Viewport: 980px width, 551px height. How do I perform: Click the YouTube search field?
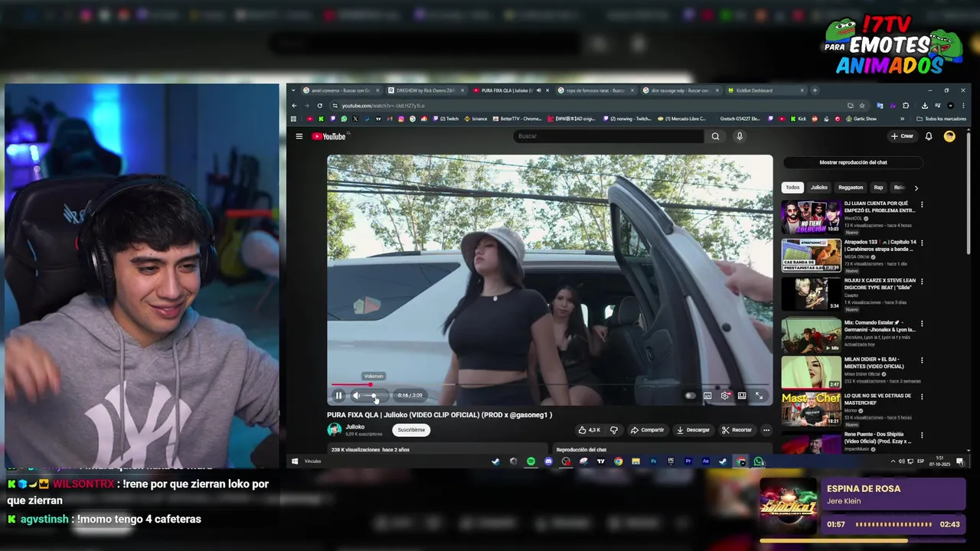(x=608, y=136)
